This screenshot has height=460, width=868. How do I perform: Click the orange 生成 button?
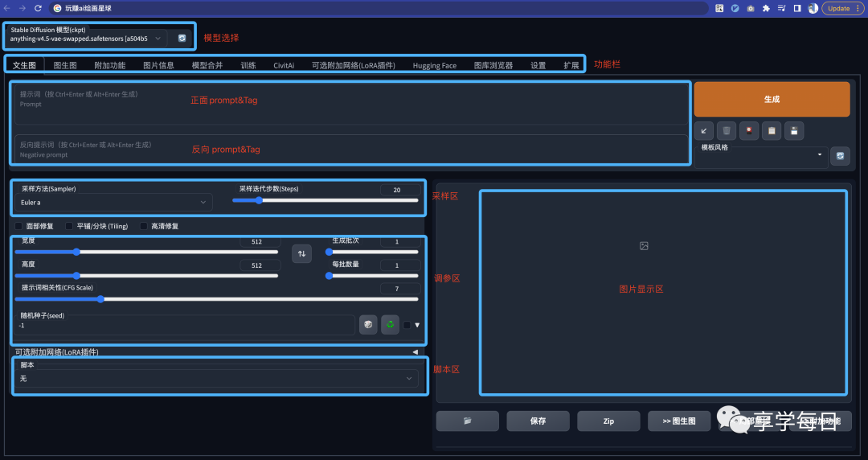pos(772,99)
